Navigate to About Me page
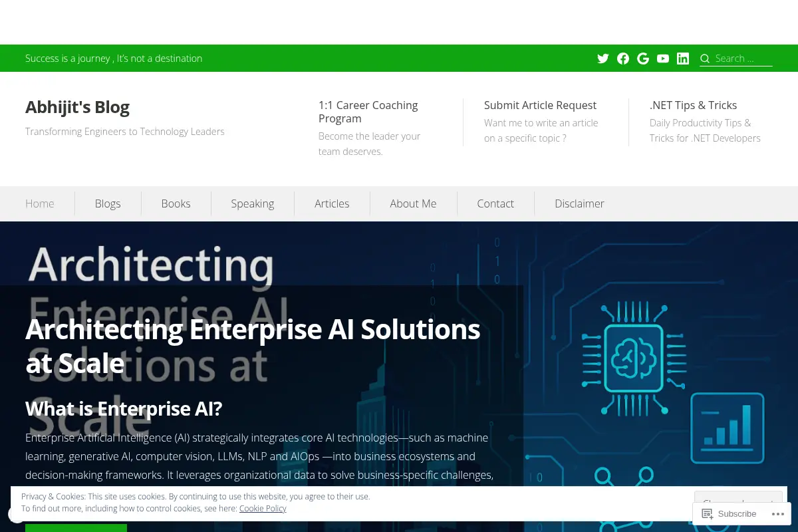This screenshot has width=798, height=532. [413, 203]
